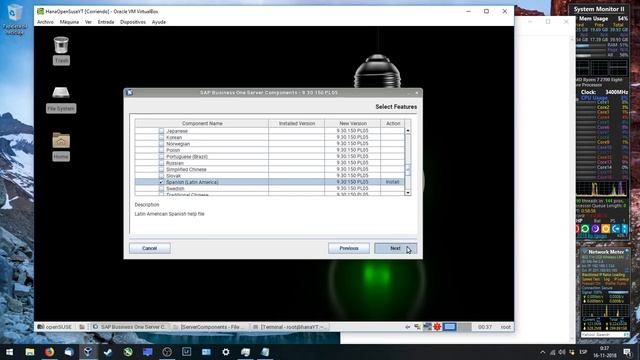The width and height of the screenshot is (640, 360).
Task: Click the VirtualBox cube icon in taskbar
Action: click(88, 352)
